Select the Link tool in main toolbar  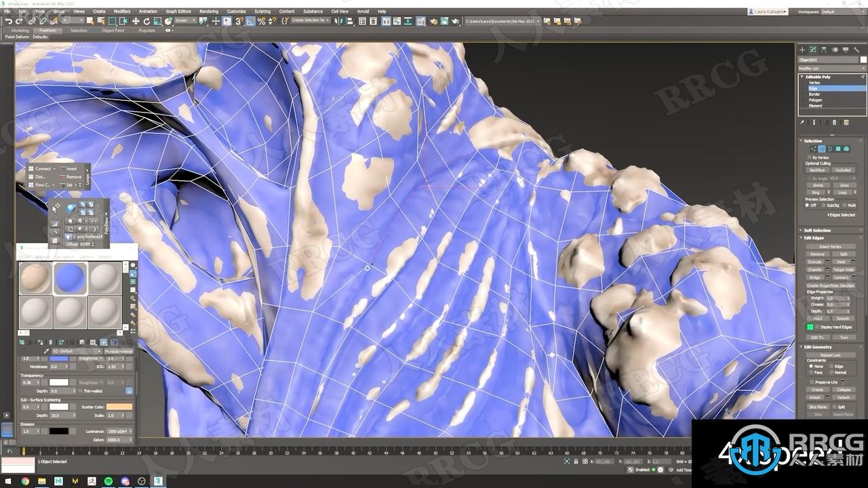(31, 21)
